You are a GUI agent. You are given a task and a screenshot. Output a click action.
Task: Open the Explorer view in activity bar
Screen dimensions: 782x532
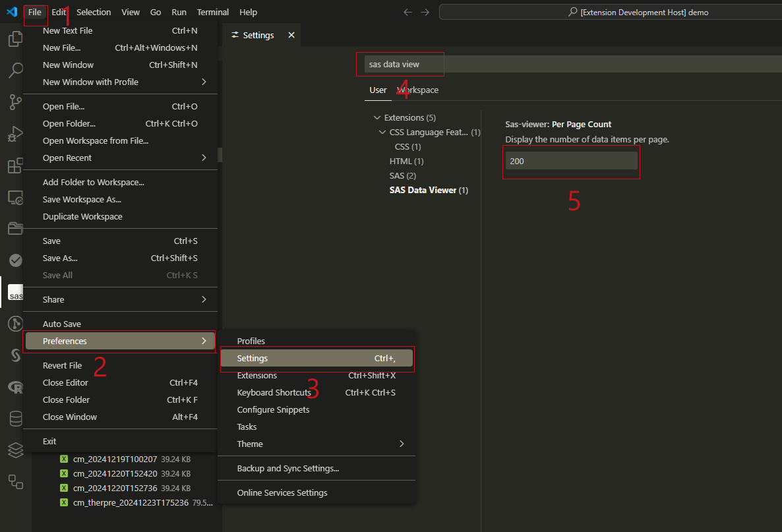(x=15, y=38)
